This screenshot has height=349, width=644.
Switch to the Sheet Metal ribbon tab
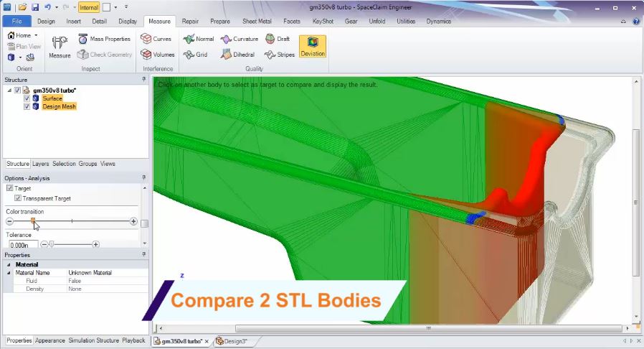(x=257, y=21)
